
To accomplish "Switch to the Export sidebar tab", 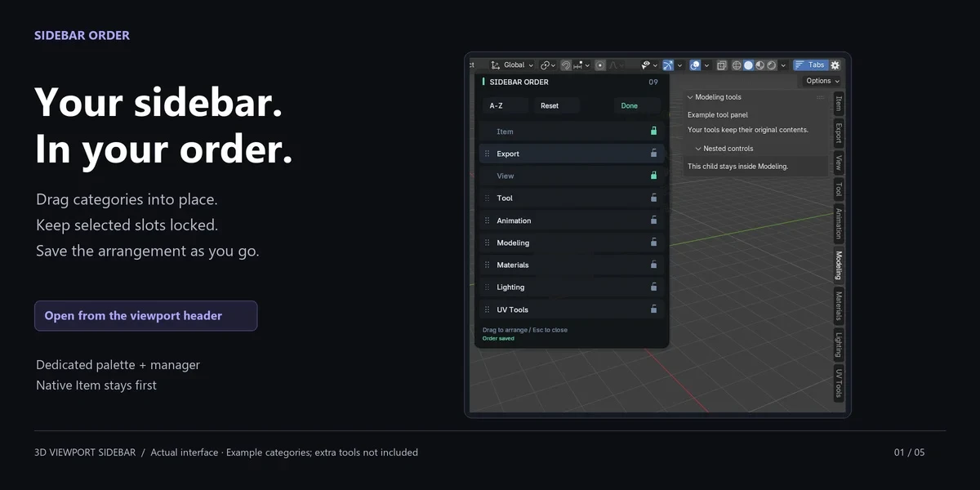I will (838, 133).
